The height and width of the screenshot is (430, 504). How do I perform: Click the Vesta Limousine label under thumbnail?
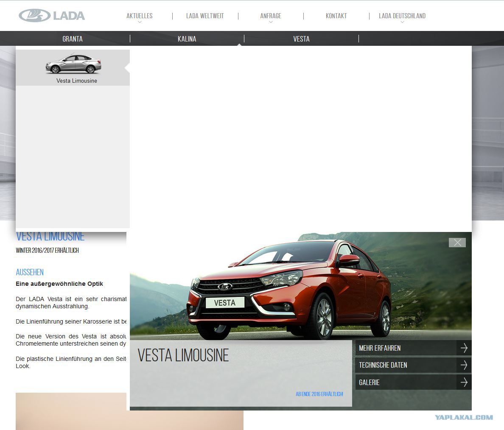(x=76, y=81)
